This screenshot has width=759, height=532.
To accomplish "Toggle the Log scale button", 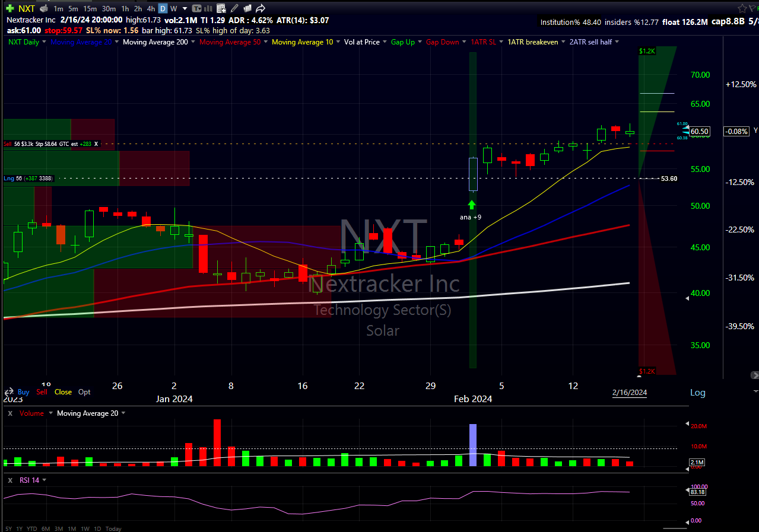I will (x=698, y=393).
